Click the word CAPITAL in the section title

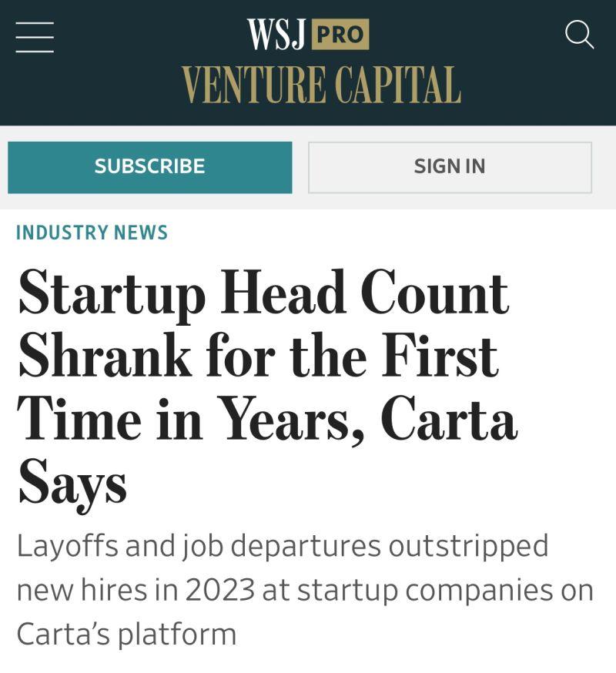coord(398,85)
